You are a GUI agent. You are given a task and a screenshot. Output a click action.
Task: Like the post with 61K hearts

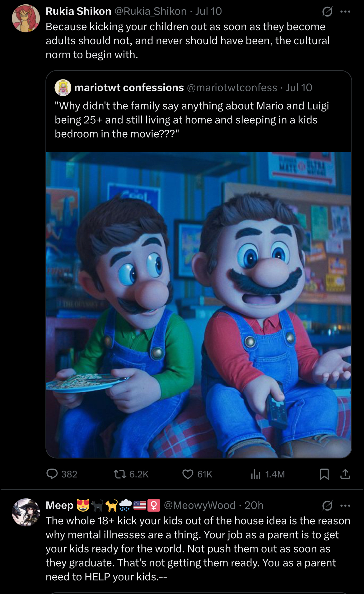pos(188,474)
